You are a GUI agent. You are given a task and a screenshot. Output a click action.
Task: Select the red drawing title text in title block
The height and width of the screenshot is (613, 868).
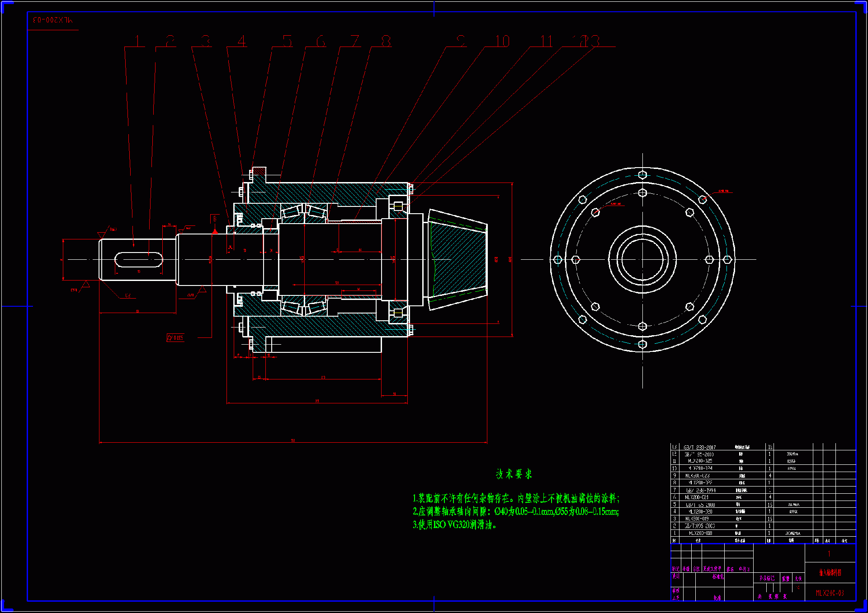pos(830,572)
